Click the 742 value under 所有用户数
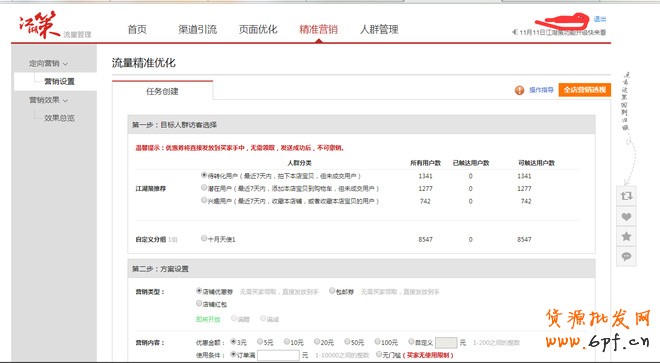 click(x=425, y=201)
